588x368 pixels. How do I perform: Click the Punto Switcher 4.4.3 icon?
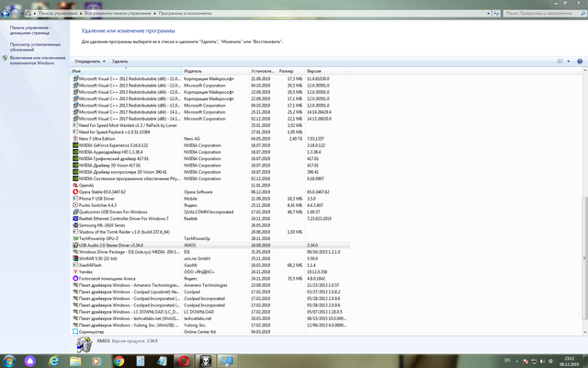[75, 205]
